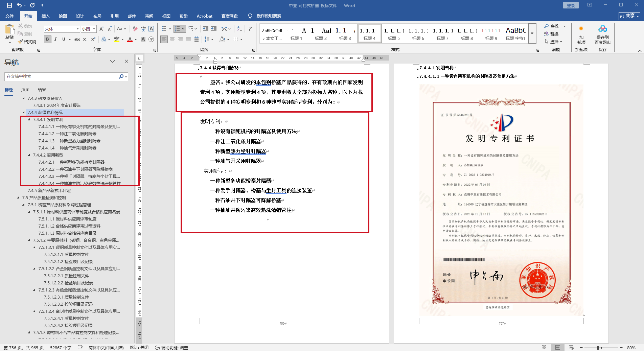Collapse the 7.5 产品质量检测和控制 node
Image resolution: width=644 pixels, height=351 pixels.
(x=18, y=197)
